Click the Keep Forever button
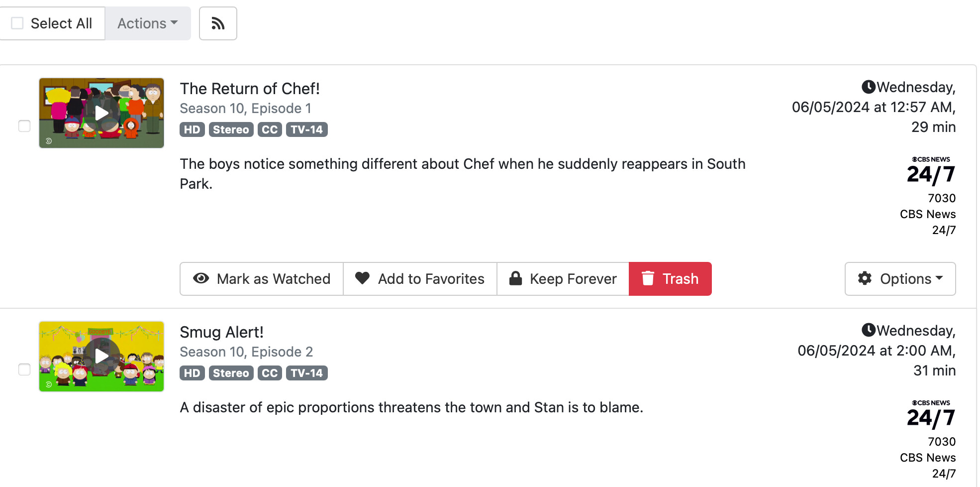This screenshot has height=487, width=980. (563, 279)
